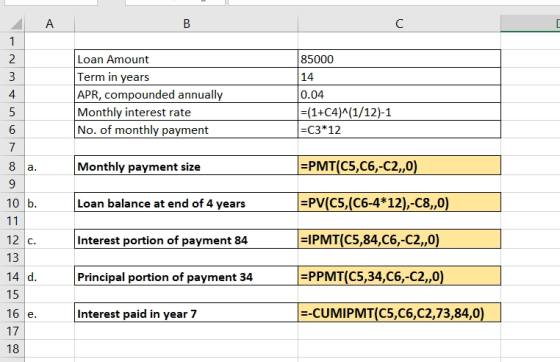Screen dimensions: 560x362
Task: Select column B header
Action: click(x=186, y=24)
